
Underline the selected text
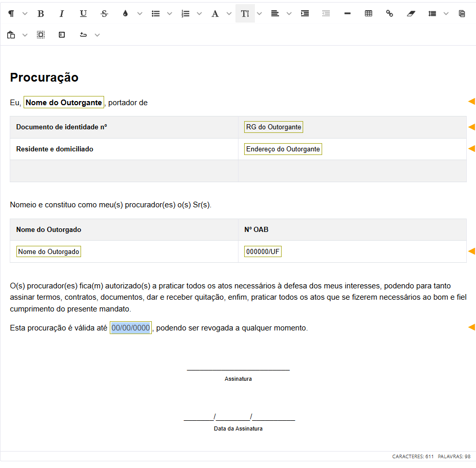(83, 13)
